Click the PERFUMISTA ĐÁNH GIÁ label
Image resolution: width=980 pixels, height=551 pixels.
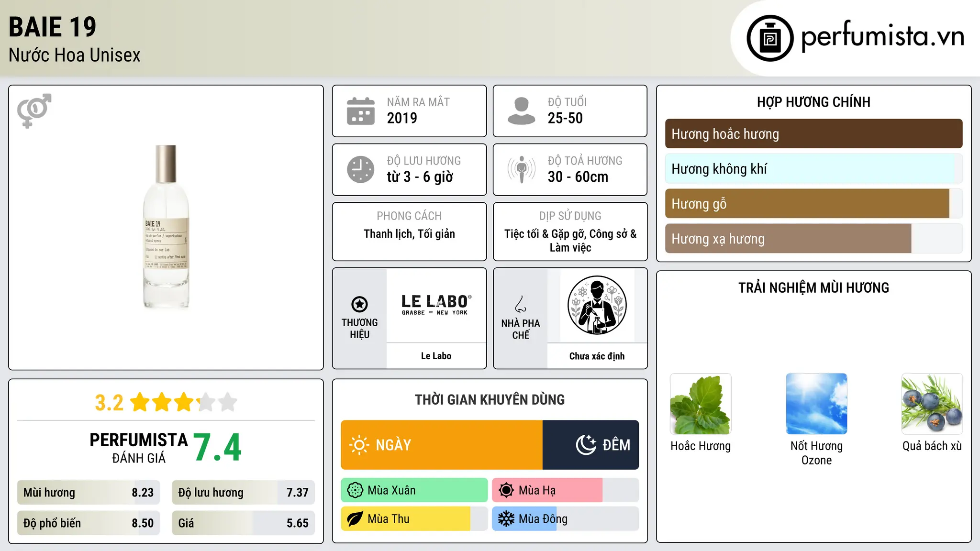click(x=139, y=448)
